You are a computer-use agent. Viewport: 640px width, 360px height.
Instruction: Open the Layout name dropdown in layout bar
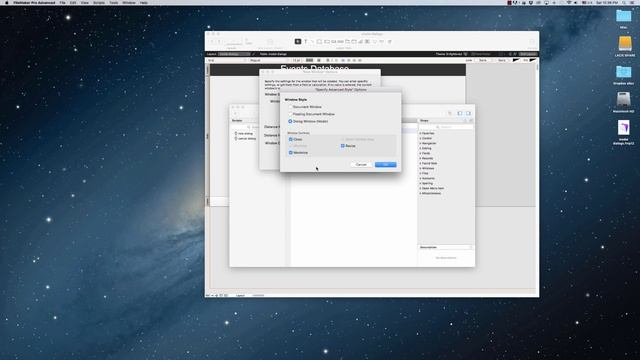point(234,54)
